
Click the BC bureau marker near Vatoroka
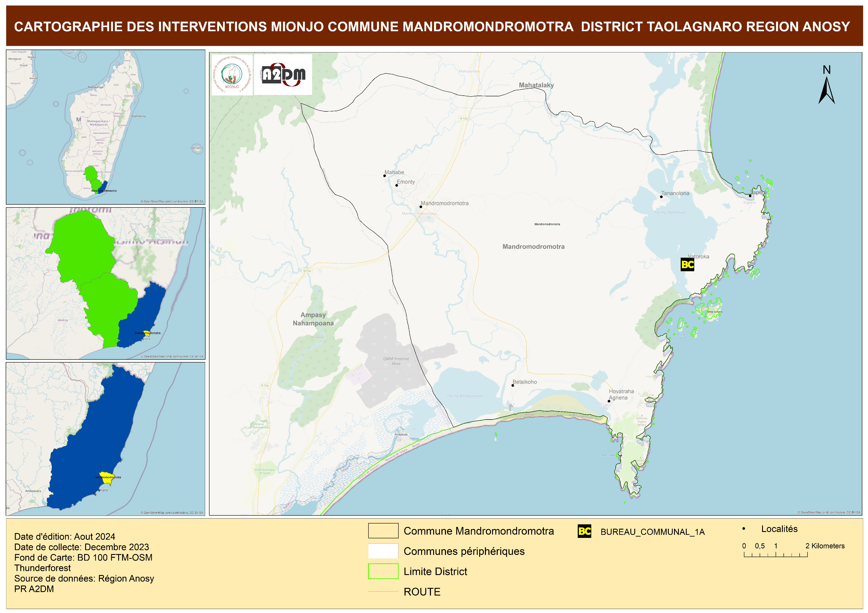[x=687, y=264]
